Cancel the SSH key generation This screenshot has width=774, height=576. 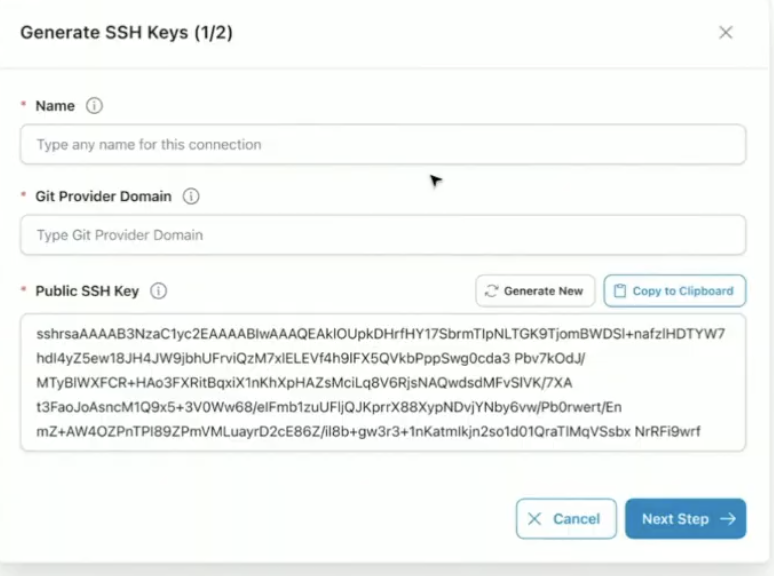pyautogui.click(x=566, y=519)
